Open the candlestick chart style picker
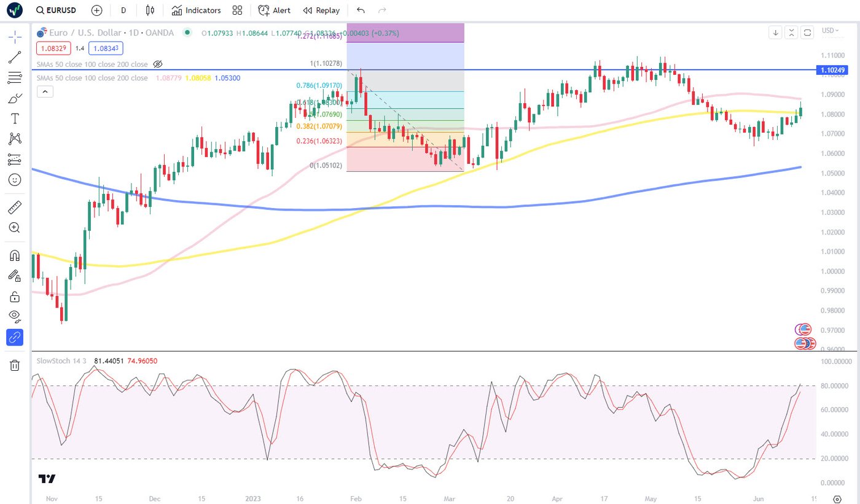This screenshot has width=860, height=504. (150, 10)
